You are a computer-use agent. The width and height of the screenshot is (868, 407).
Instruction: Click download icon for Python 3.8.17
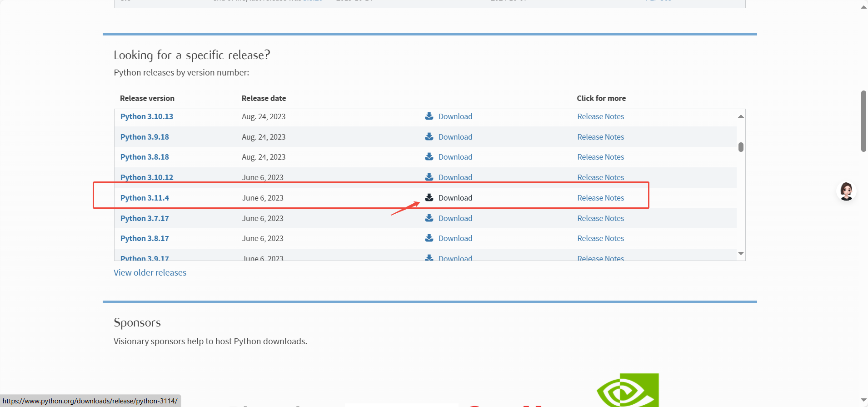click(429, 238)
